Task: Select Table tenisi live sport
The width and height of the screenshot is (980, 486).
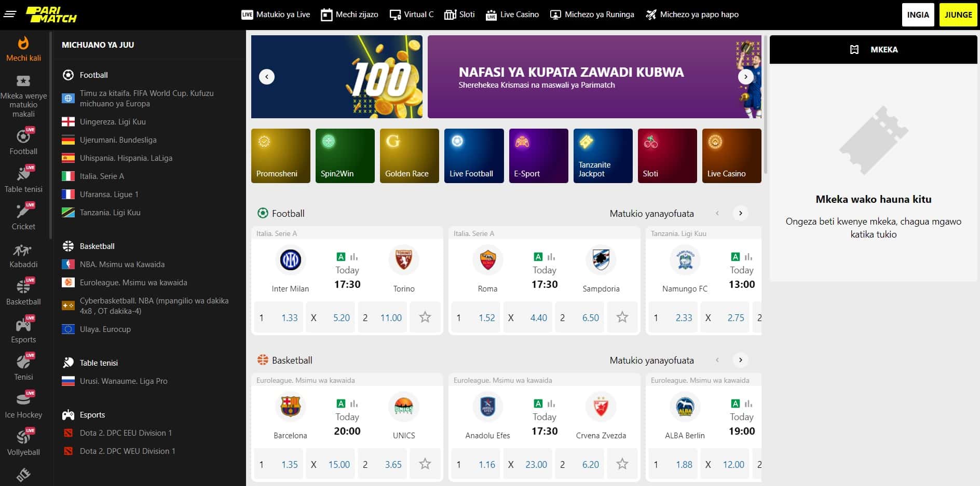Action: click(x=23, y=179)
